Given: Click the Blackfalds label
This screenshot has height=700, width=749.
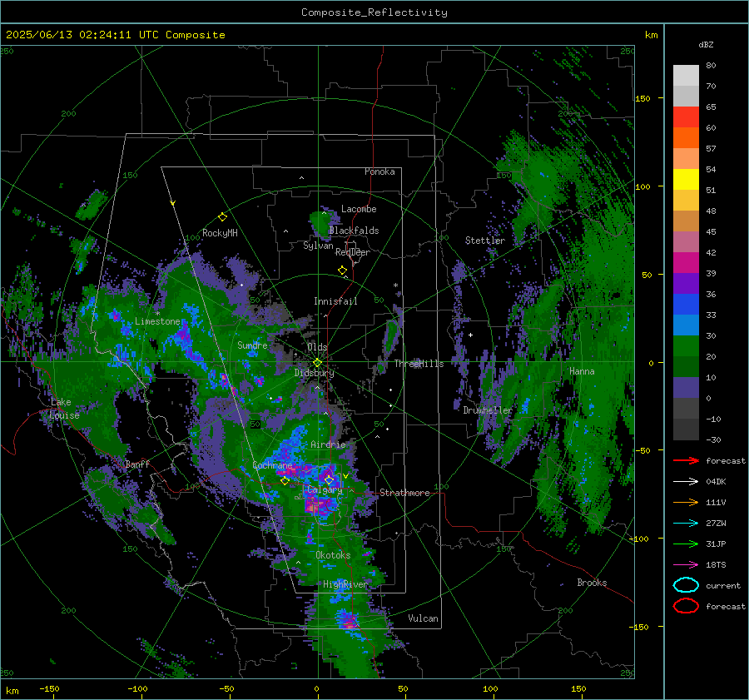Looking at the screenshot, I should coord(354,231).
